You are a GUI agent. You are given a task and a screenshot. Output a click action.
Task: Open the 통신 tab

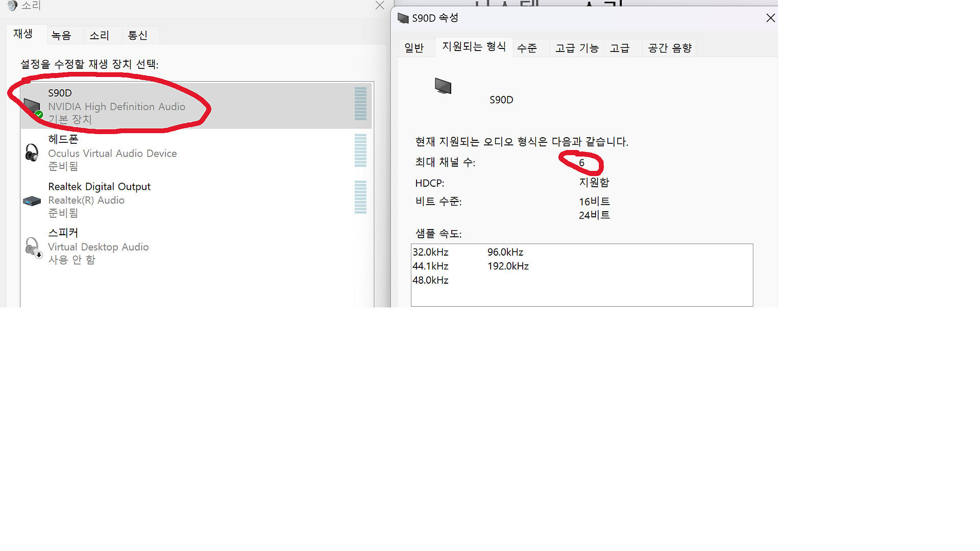point(137,35)
